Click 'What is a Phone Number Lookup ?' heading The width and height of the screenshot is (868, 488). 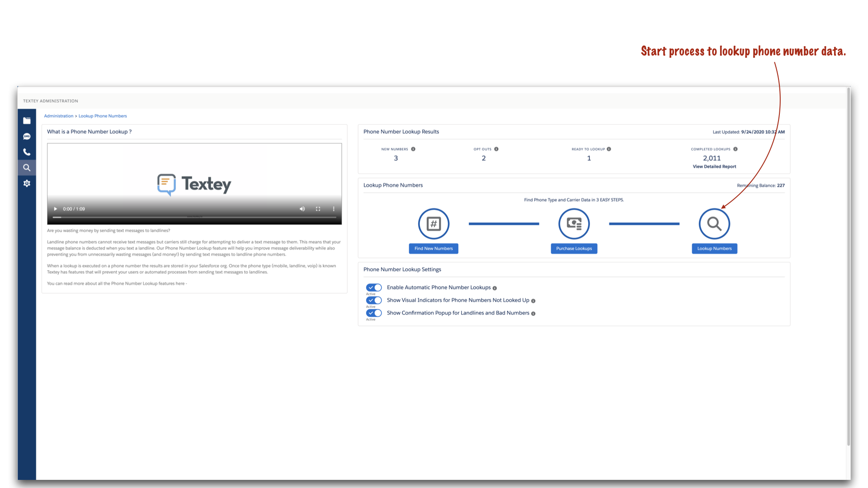tap(90, 132)
